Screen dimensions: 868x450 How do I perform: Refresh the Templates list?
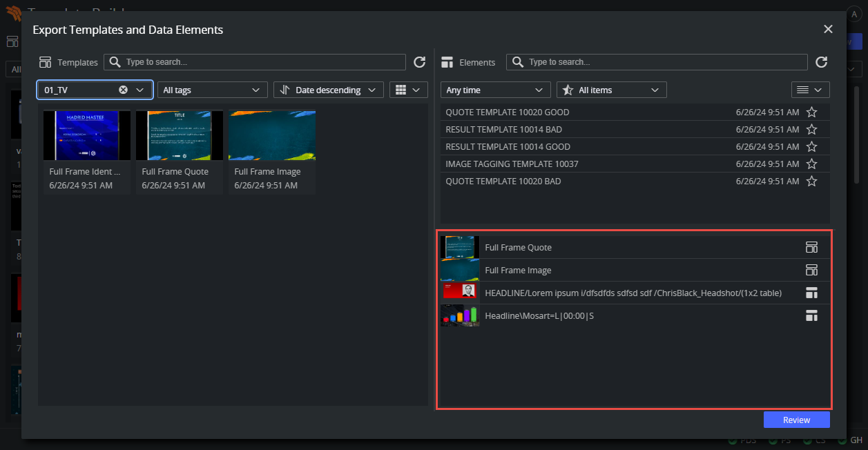[x=419, y=62]
